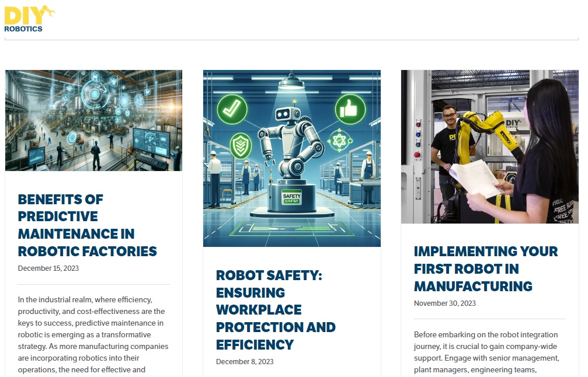This screenshot has height=377, width=588.
Task: Click the SAFETY sign on the robot pedestal
Action: pos(291,198)
